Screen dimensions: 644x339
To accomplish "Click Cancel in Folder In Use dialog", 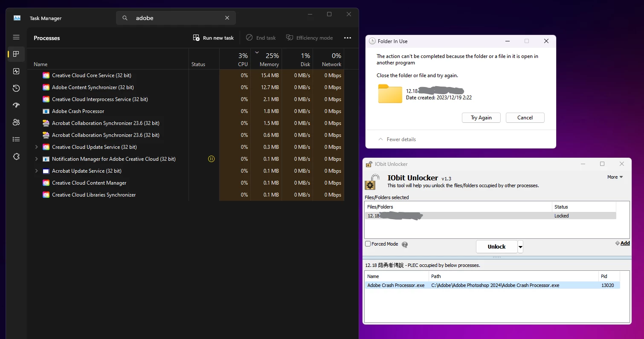I will 525,118.
